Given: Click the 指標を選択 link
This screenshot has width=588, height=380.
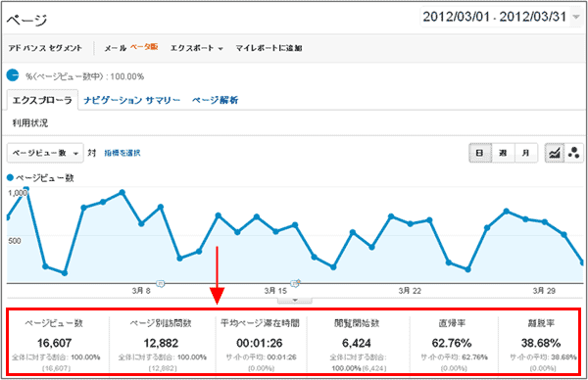Looking at the screenshot, I should coord(122,153).
